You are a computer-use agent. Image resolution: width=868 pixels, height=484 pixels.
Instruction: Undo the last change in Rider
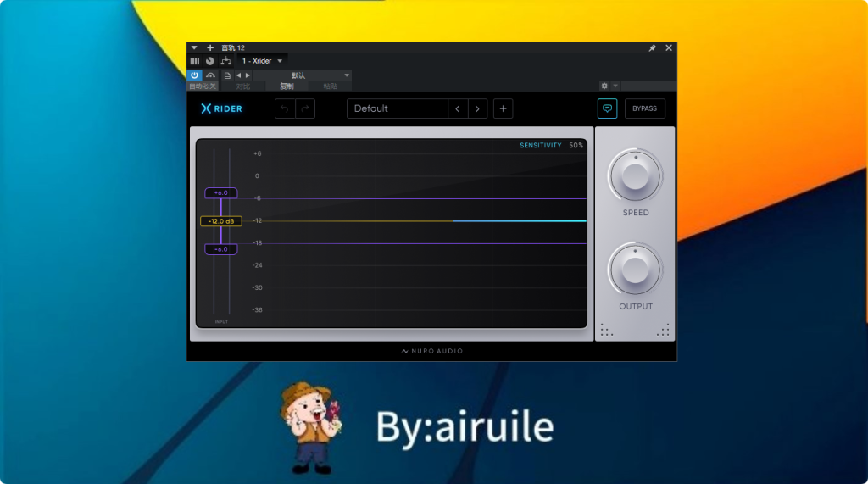[x=285, y=108]
